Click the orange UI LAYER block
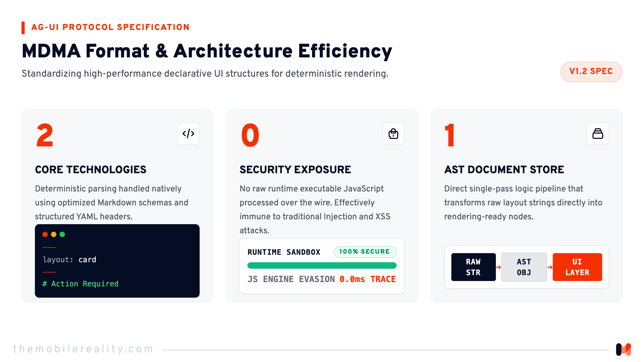The height and width of the screenshot is (362, 644). [x=577, y=267]
